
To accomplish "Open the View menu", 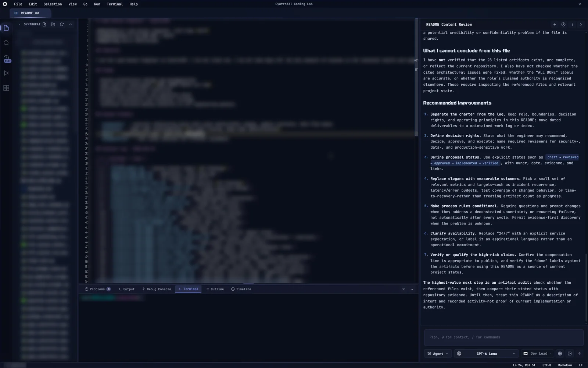I will pyautogui.click(x=72, y=4).
